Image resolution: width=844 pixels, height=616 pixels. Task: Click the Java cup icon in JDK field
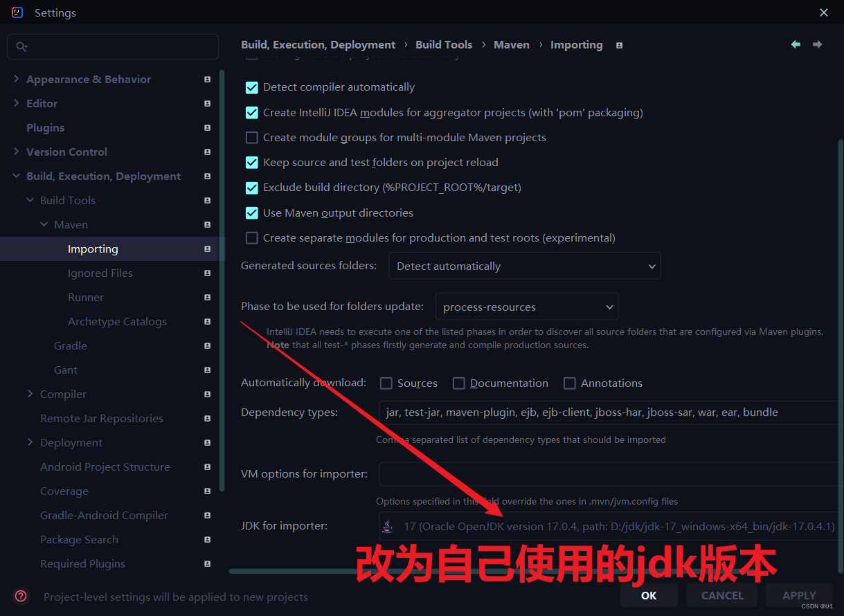click(x=388, y=527)
